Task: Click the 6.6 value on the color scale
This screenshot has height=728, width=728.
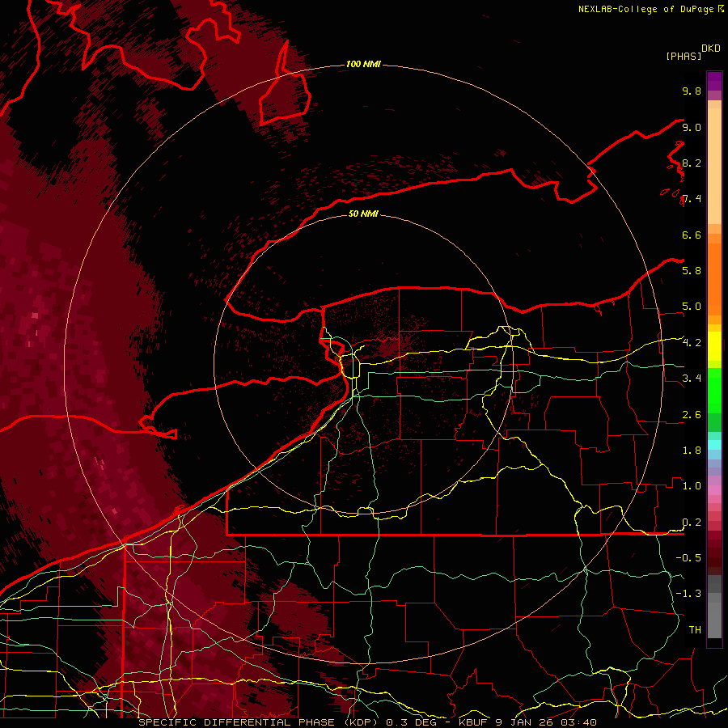Action: pos(692,235)
